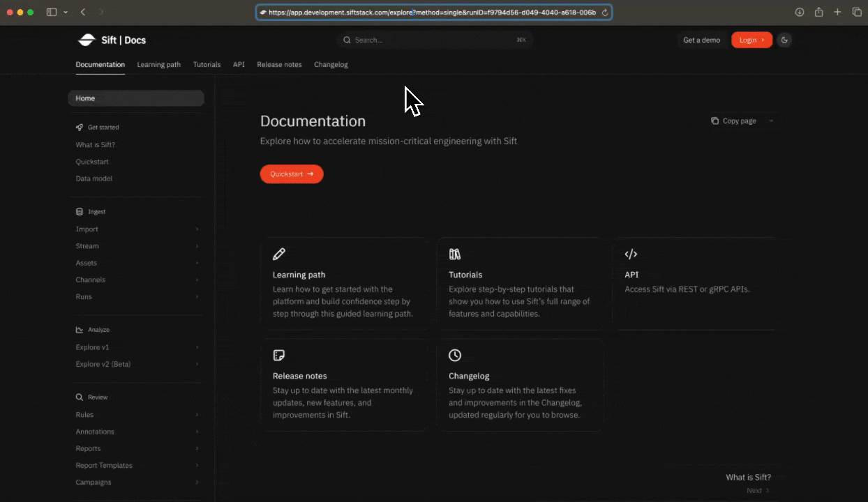Image resolution: width=868 pixels, height=502 pixels.
Task: Click the Learning path pencil icon
Action: pos(279,254)
